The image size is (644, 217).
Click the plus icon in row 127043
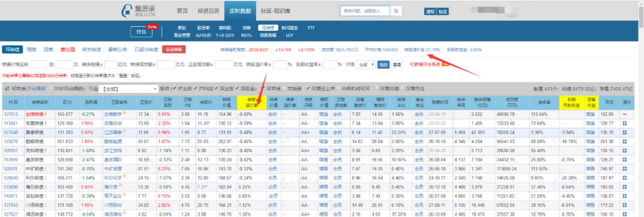(x=624, y=204)
